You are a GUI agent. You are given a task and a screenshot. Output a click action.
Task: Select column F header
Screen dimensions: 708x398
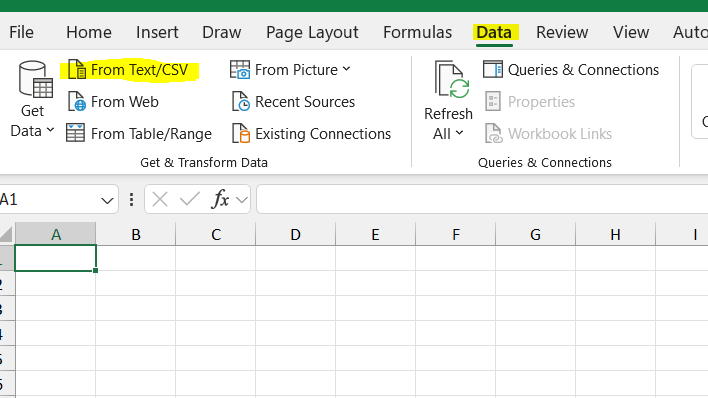pyautogui.click(x=455, y=234)
